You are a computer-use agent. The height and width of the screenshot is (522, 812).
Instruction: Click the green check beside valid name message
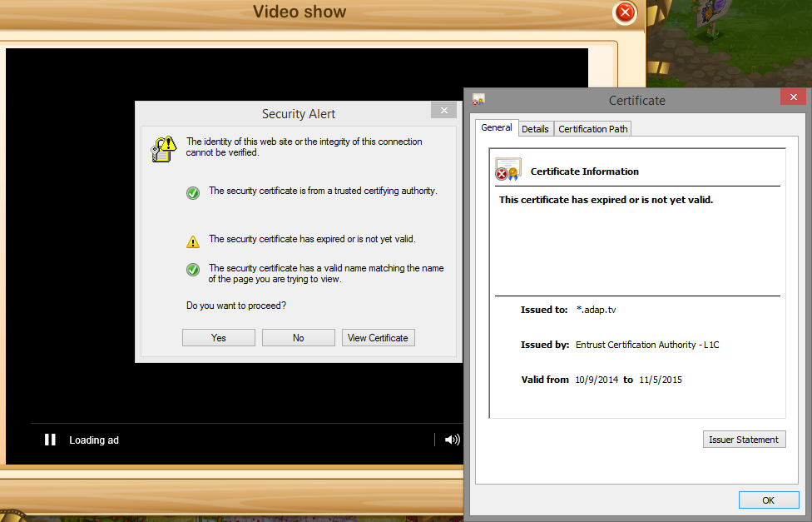click(193, 270)
